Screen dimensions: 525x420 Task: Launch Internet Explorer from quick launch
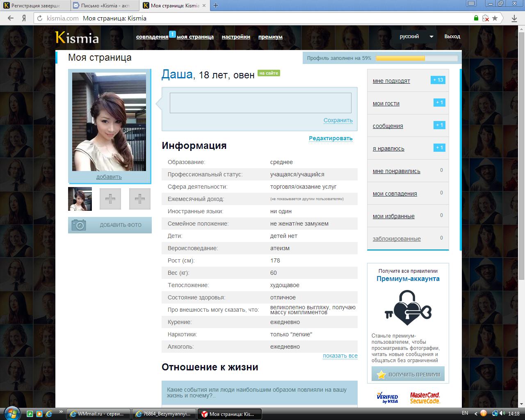(x=49, y=414)
